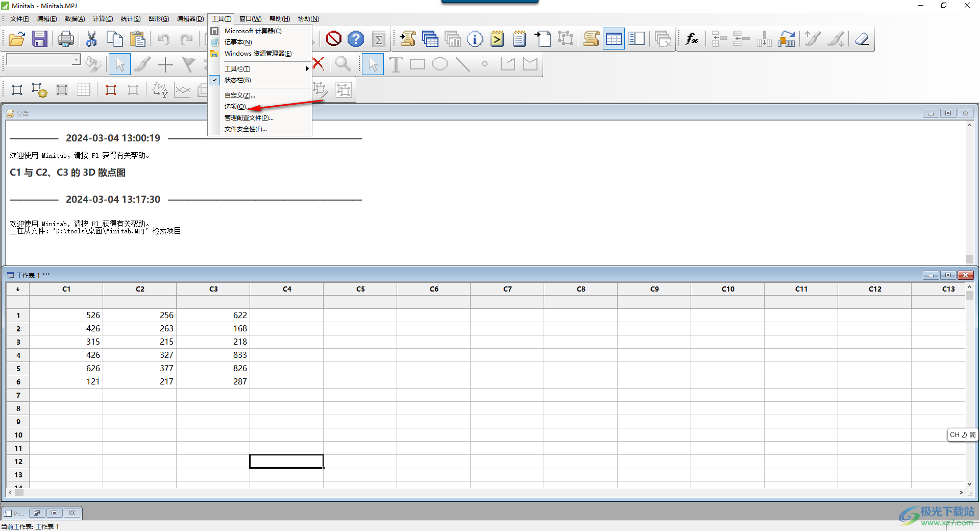Click cell with value 622

point(213,316)
